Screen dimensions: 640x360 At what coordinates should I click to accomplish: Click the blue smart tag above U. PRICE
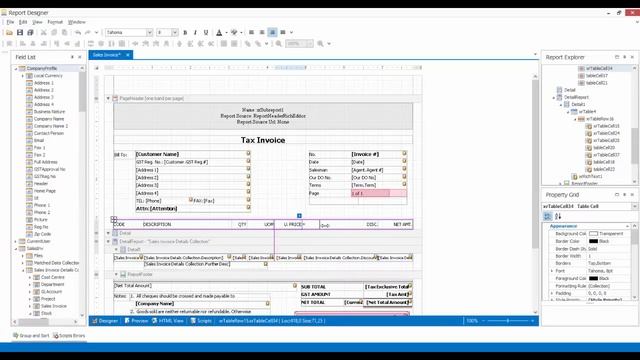(299, 216)
